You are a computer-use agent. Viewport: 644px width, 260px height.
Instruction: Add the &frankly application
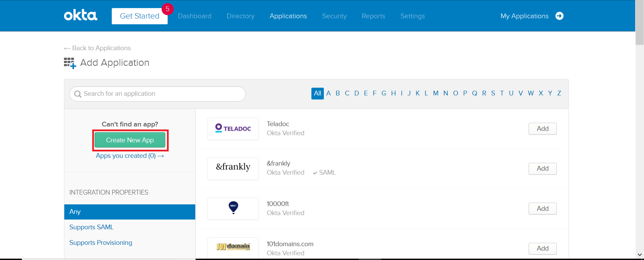click(543, 169)
